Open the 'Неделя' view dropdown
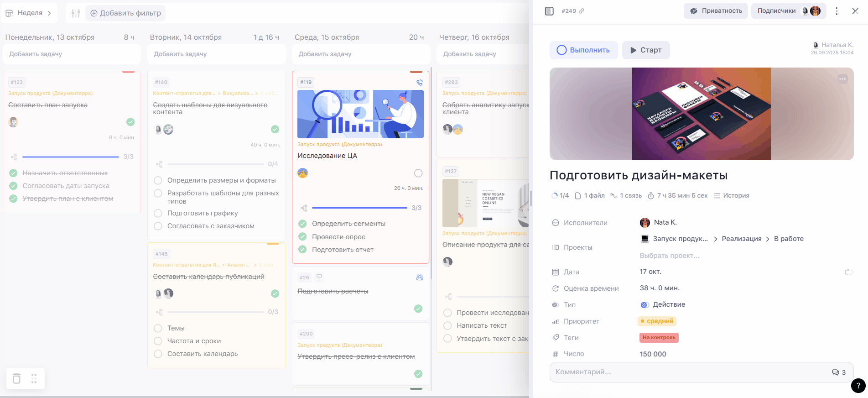This screenshot has width=868, height=398. [29, 13]
